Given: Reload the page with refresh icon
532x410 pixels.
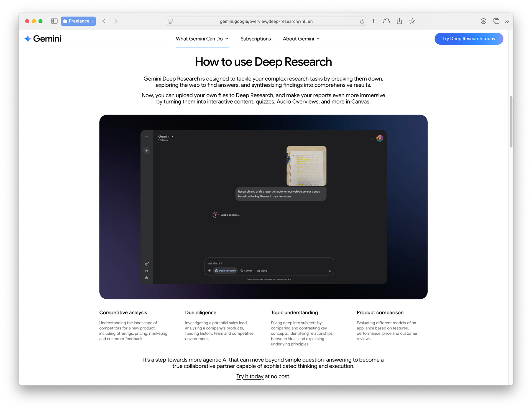Looking at the screenshot, I should click(362, 21).
